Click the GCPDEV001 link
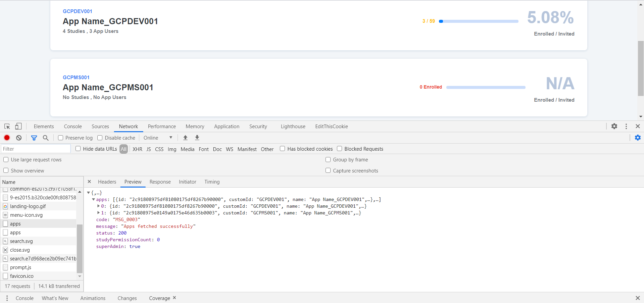 78,11
